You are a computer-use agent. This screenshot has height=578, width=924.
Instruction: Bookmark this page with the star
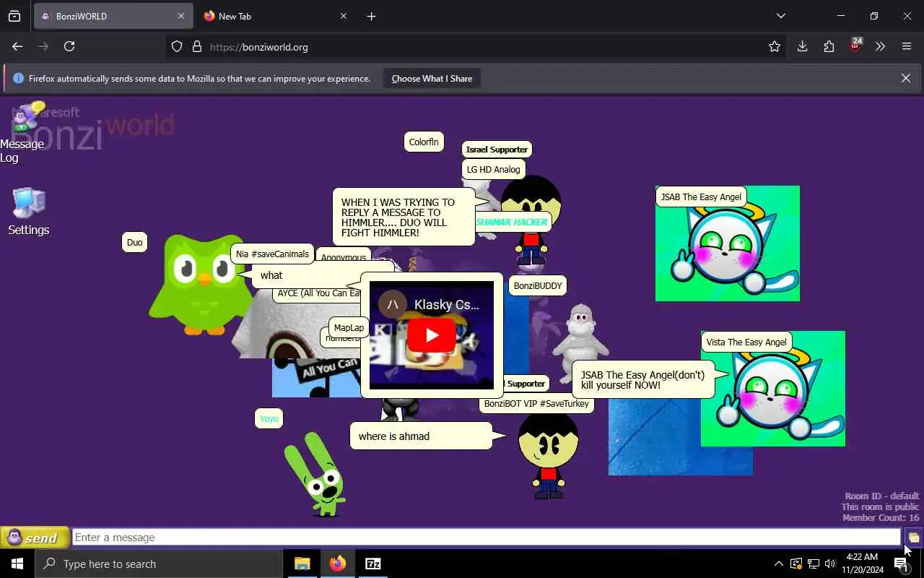point(775,47)
